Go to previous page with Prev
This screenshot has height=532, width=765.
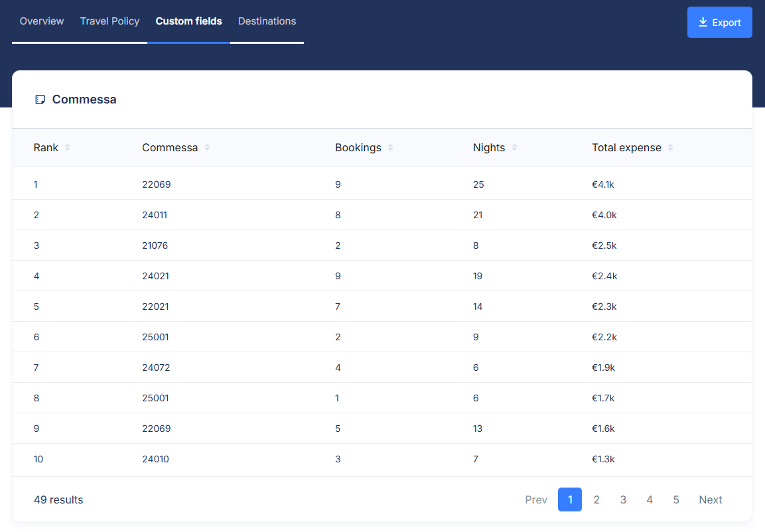click(536, 499)
